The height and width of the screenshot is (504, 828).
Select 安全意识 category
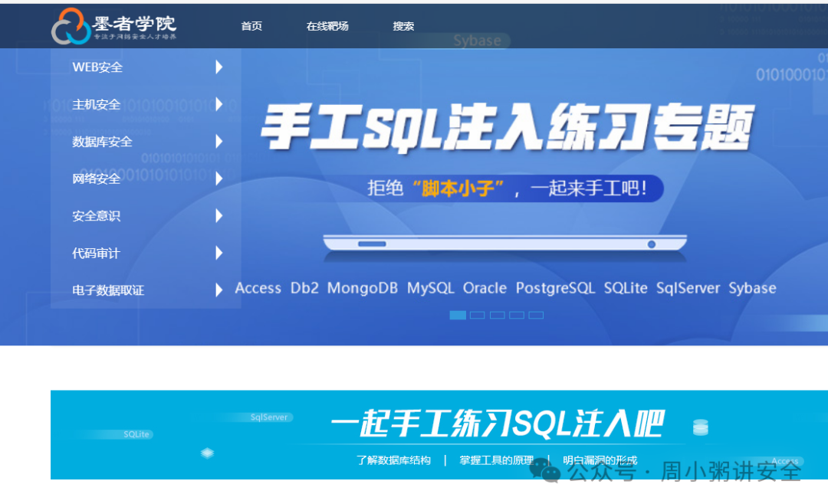point(96,216)
